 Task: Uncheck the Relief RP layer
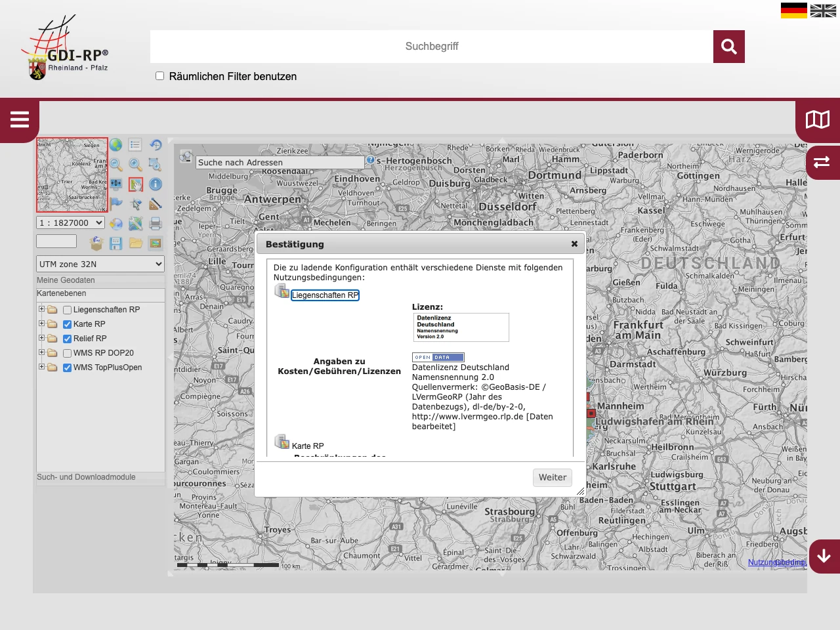pos(67,339)
